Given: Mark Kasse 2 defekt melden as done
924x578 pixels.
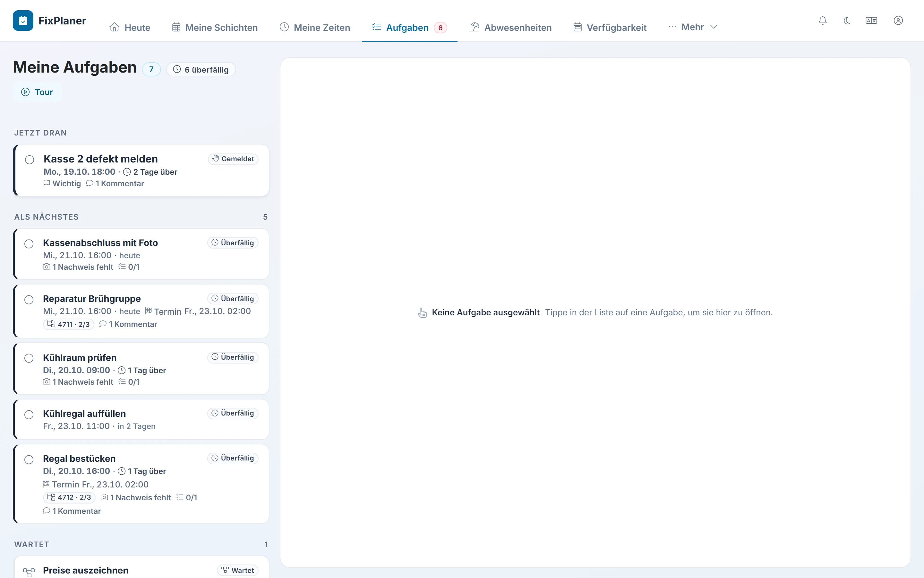Looking at the screenshot, I should 30,160.
